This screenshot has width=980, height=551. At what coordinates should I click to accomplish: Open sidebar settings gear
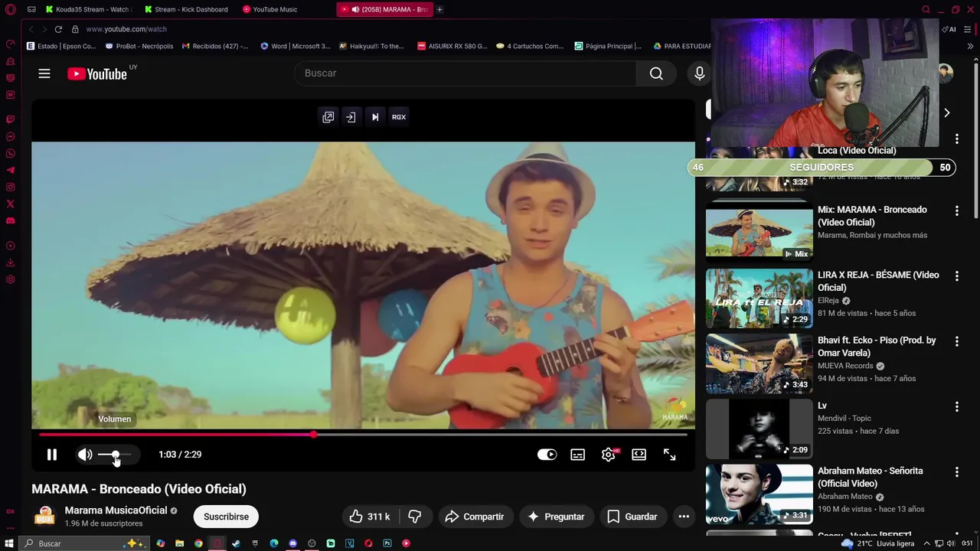tap(11, 280)
